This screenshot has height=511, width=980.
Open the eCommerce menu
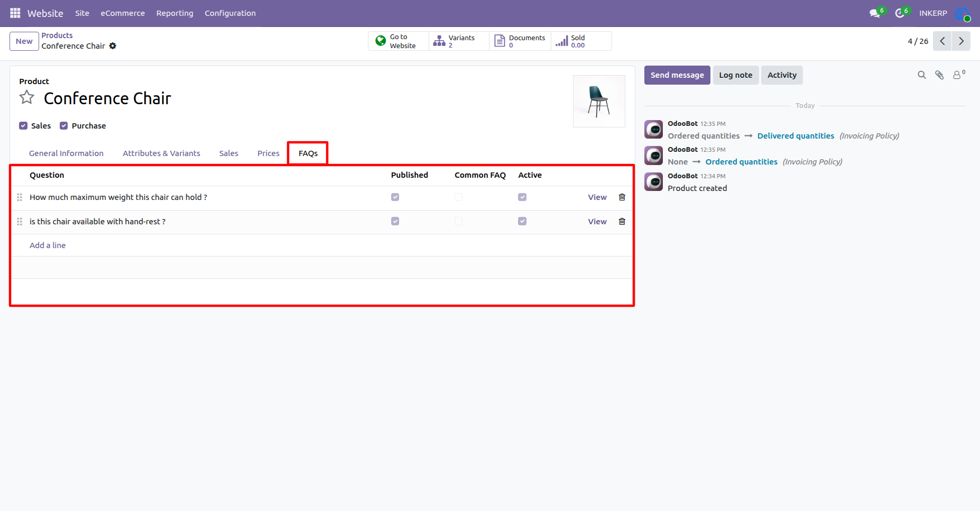tap(123, 13)
